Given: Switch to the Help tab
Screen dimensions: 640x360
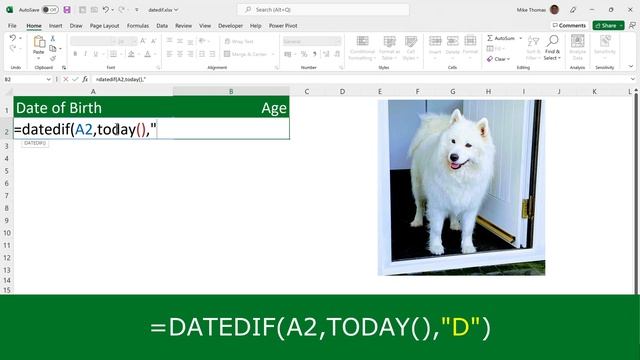Looking at the screenshot, I should point(256,26).
